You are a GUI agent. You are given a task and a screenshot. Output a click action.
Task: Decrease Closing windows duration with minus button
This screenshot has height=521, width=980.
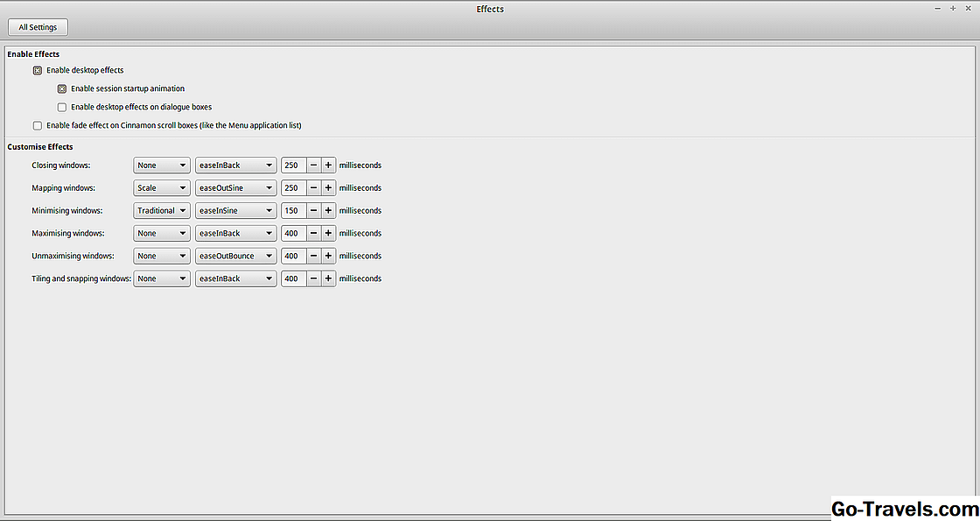pos(313,165)
